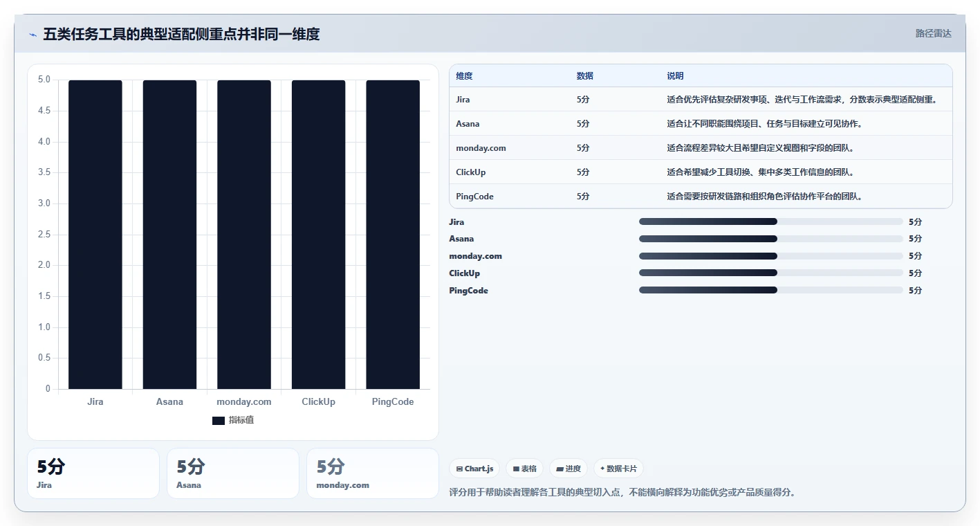Click the 2.5 y-axis tick label

(44, 235)
